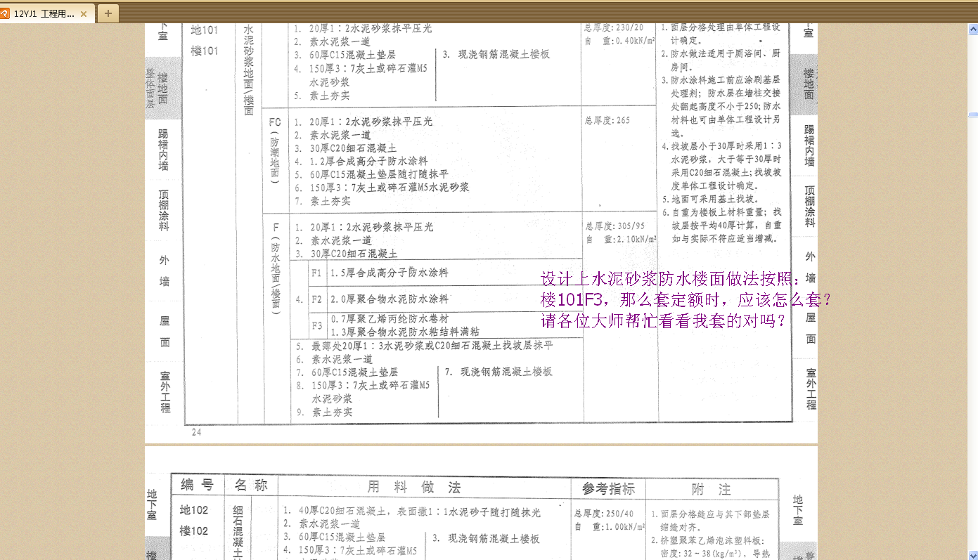Viewport: 978px width, 560px height.
Task: Click the 整体面层 margin label
Action: tap(150, 88)
